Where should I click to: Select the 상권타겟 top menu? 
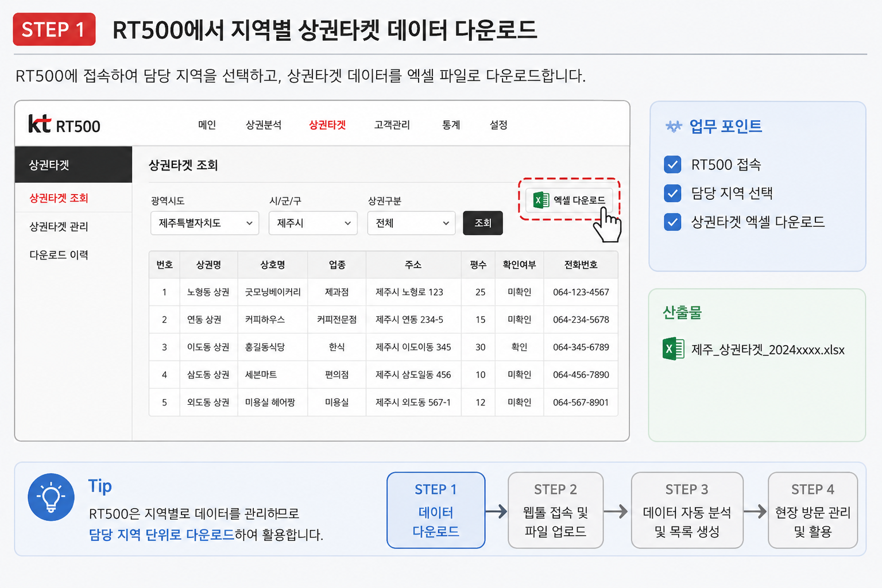(x=327, y=125)
